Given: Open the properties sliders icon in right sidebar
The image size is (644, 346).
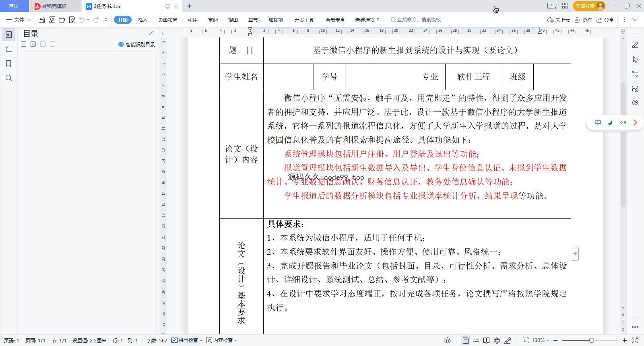Looking at the screenshot, I should tap(635, 74).
